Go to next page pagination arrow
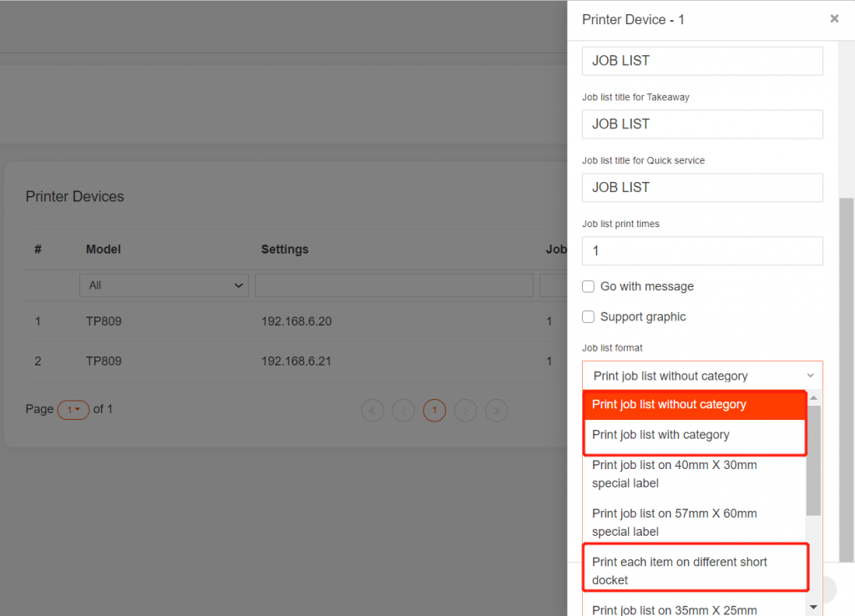Image resolution: width=855 pixels, height=616 pixels. 465,411
